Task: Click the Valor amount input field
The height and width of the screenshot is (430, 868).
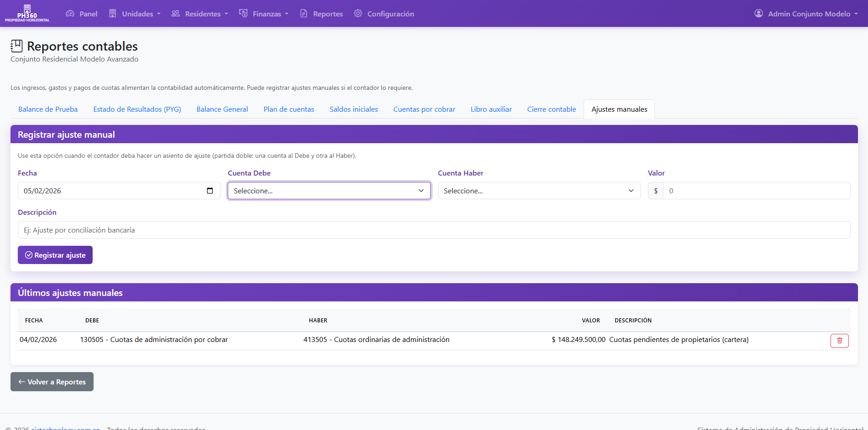Action: 756,191
